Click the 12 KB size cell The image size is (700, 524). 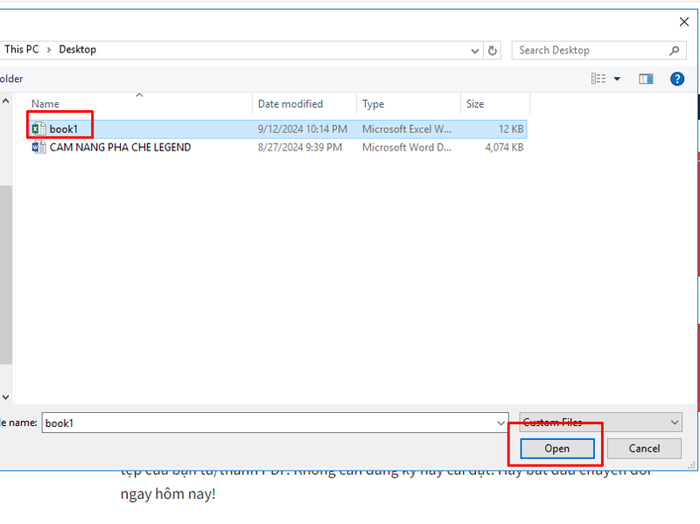(511, 129)
